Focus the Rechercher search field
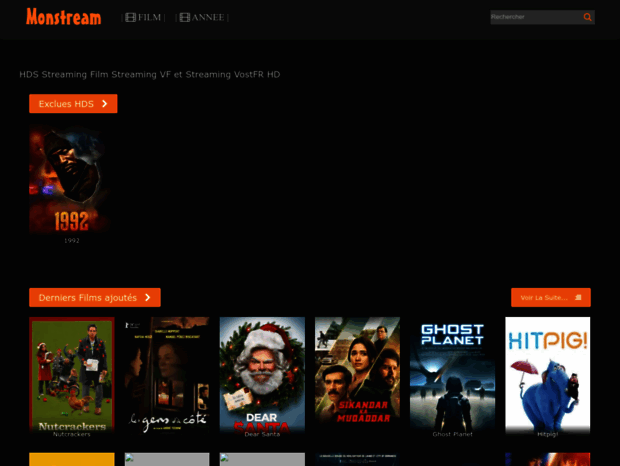 pos(534,17)
